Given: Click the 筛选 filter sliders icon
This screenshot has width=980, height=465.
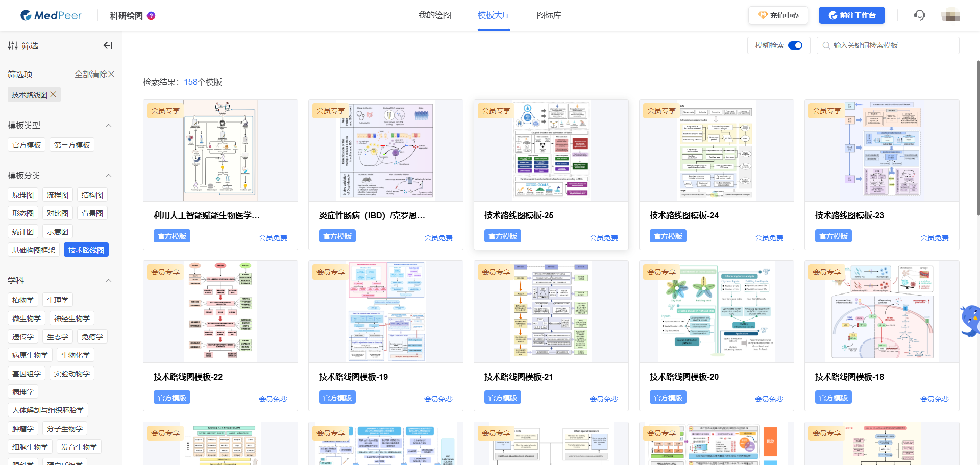Looking at the screenshot, I should 13,45.
